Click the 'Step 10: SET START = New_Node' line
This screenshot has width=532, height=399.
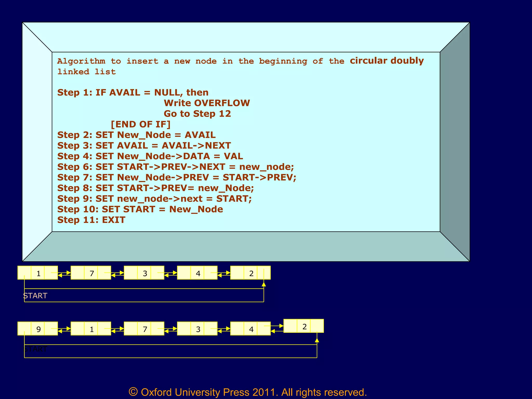pyautogui.click(x=140, y=209)
